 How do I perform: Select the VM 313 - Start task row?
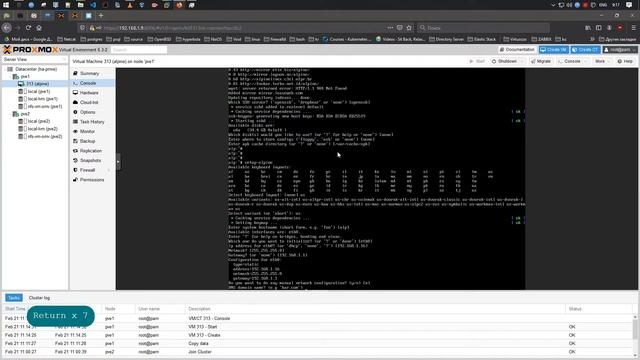(318, 327)
